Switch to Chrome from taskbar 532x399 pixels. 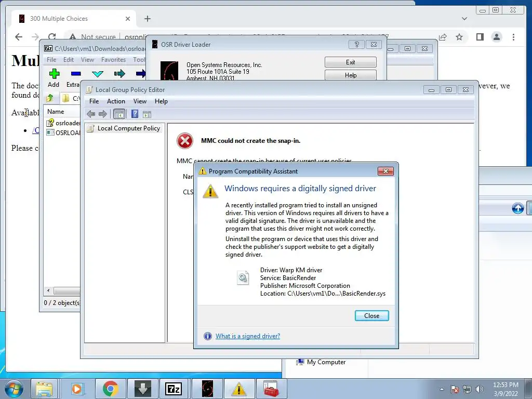coord(110,389)
